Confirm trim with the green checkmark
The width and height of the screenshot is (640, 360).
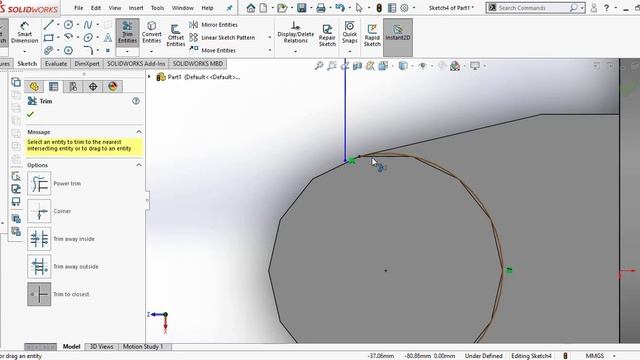pos(30,114)
